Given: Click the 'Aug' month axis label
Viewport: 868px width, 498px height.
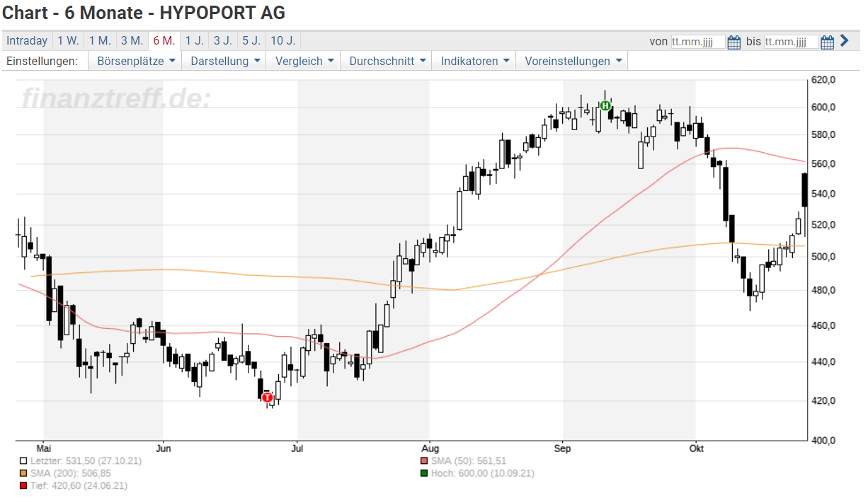Looking at the screenshot, I should point(430,448).
